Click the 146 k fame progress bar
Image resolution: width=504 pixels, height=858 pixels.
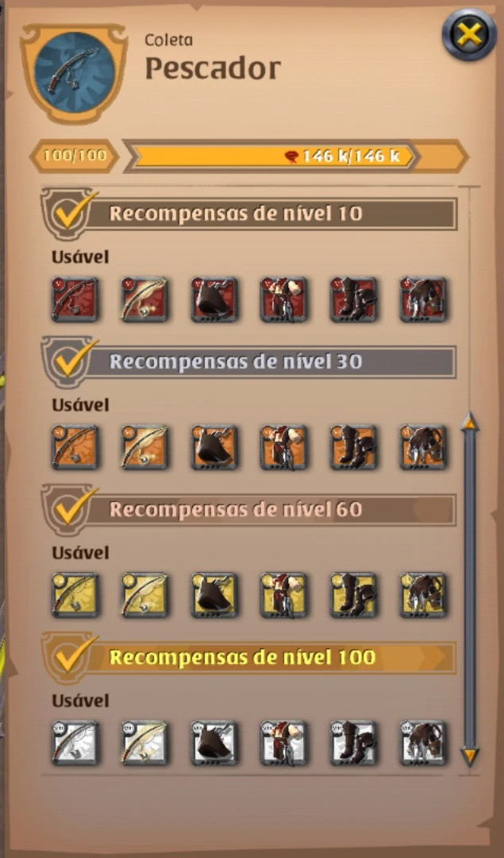point(296,157)
